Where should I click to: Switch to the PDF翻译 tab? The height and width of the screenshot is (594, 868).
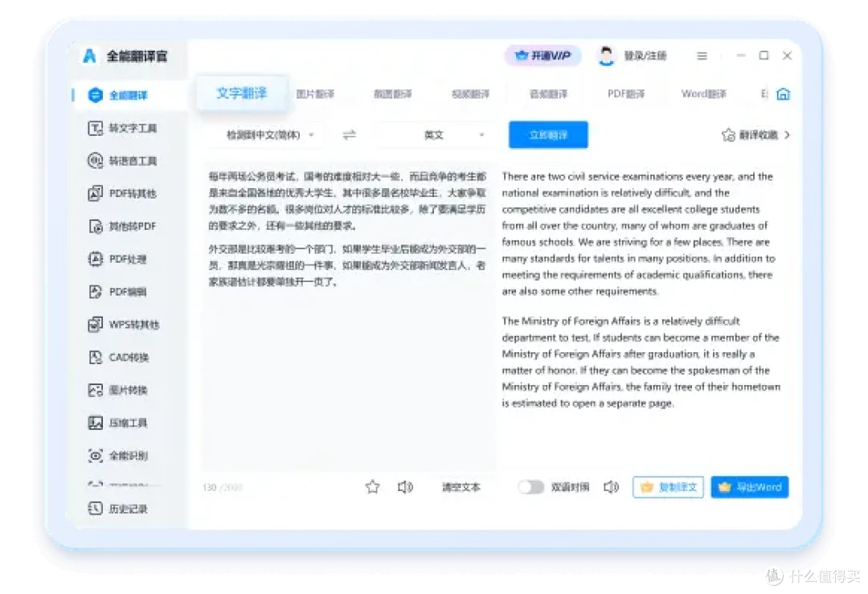[626, 94]
